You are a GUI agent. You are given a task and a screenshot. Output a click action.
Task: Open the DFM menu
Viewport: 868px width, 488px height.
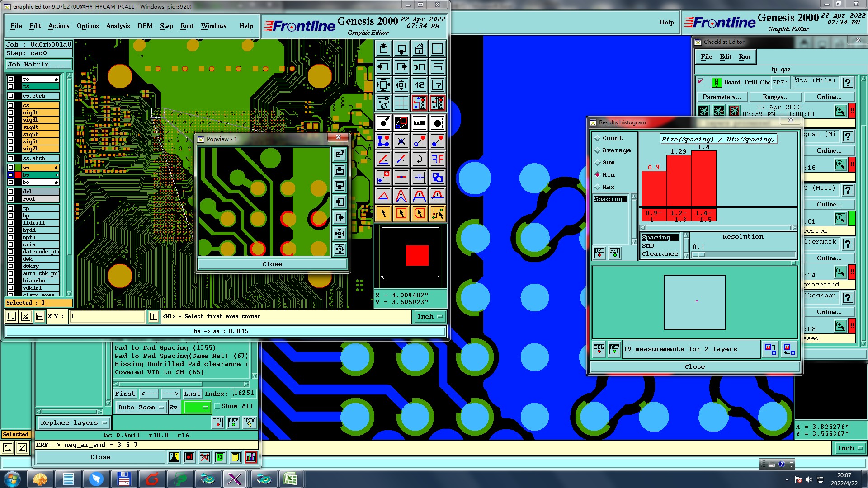[x=145, y=26]
